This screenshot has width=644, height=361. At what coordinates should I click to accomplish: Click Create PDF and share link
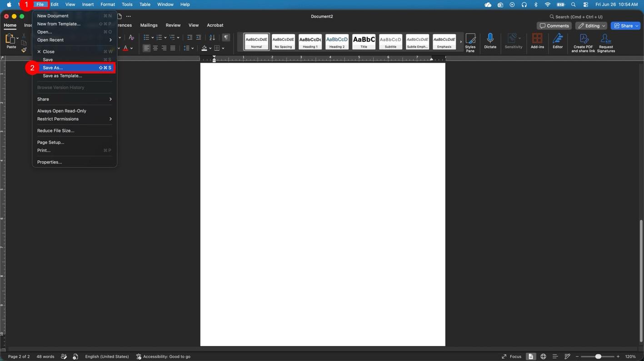(x=583, y=43)
